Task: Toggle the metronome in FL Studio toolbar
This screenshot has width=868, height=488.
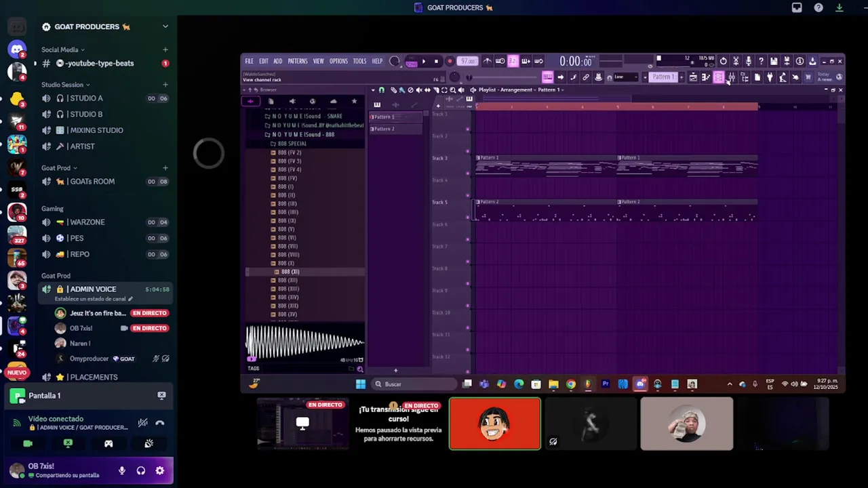Action: (487, 61)
